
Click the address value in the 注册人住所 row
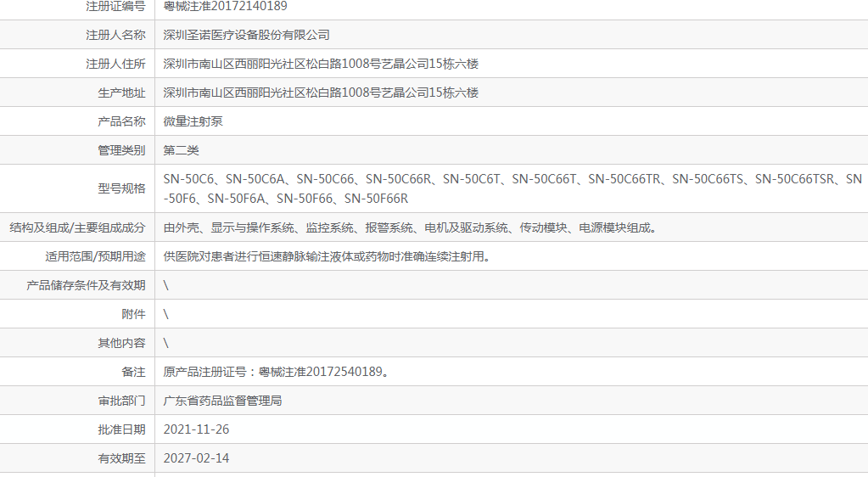321,65
